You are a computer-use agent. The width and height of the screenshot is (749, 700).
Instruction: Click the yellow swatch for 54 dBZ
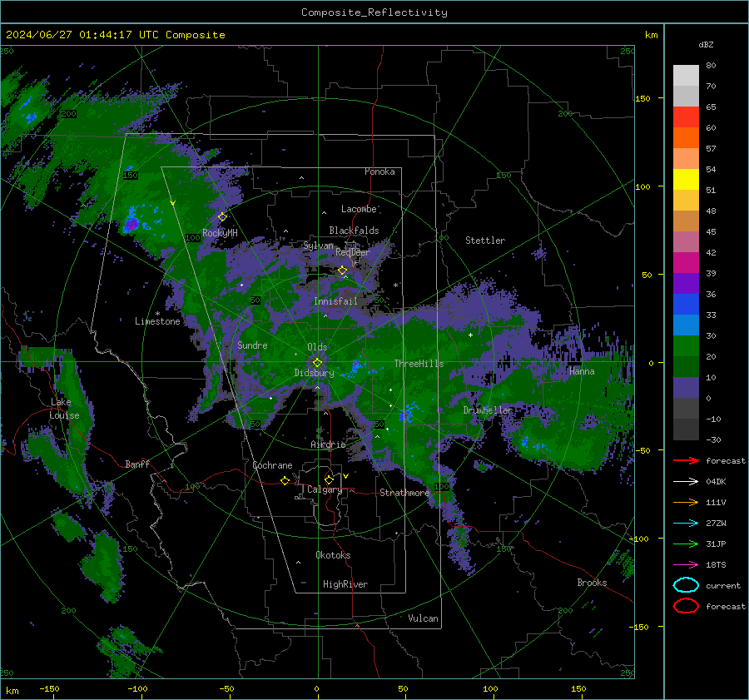[686, 179]
